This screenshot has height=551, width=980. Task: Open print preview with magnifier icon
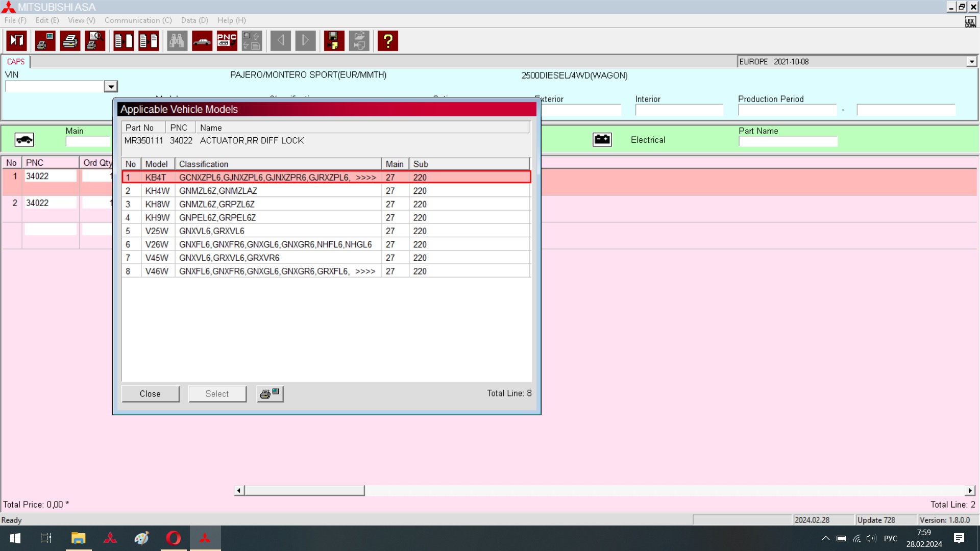pyautogui.click(x=95, y=41)
